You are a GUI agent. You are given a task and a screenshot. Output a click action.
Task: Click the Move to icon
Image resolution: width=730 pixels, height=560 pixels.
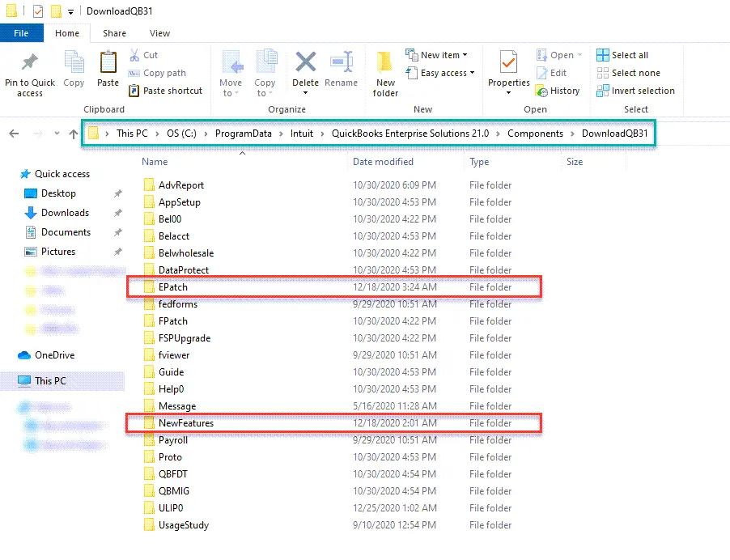tap(232, 62)
